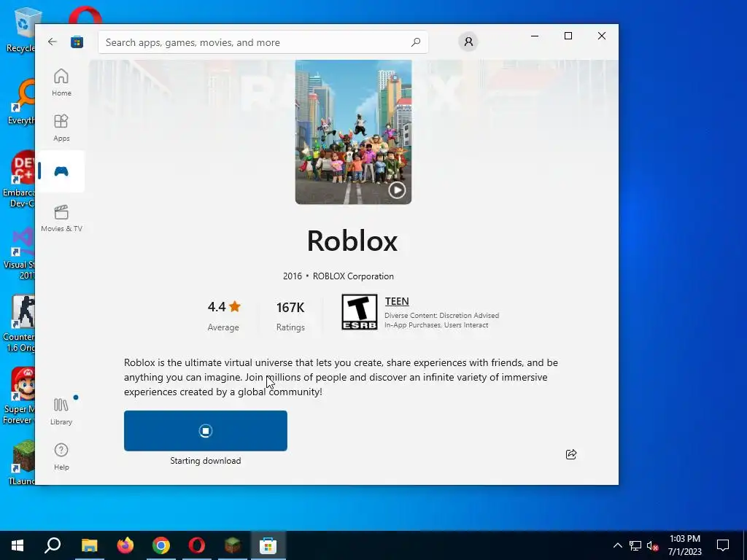
Task: Share the Roblox store page
Action: point(570,454)
